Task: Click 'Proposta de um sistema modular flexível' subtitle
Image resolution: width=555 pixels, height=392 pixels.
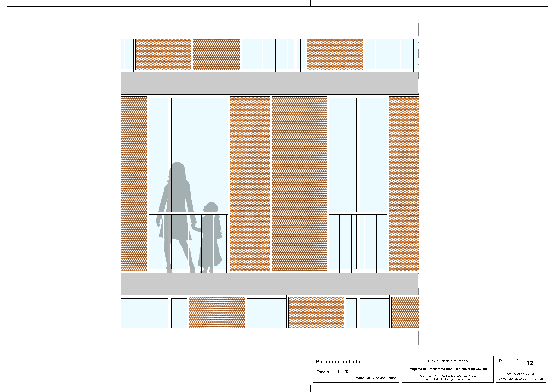Action: pos(448,369)
